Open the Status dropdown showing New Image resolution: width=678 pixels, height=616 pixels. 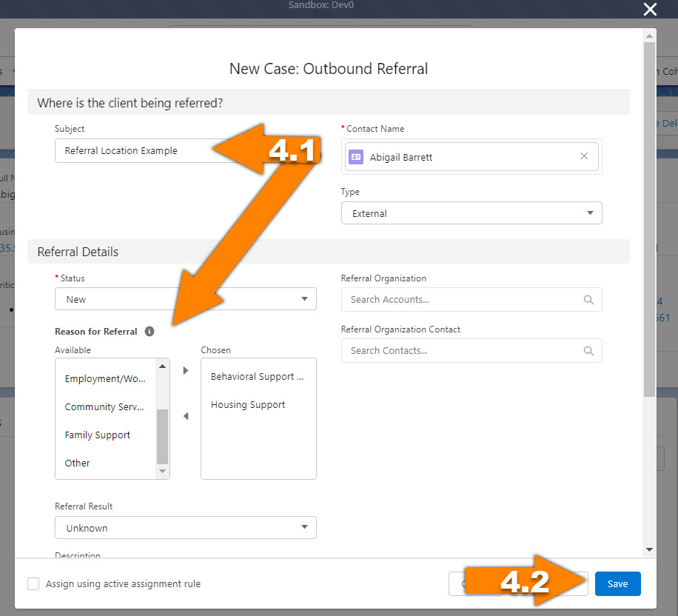[x=304, y=298]
